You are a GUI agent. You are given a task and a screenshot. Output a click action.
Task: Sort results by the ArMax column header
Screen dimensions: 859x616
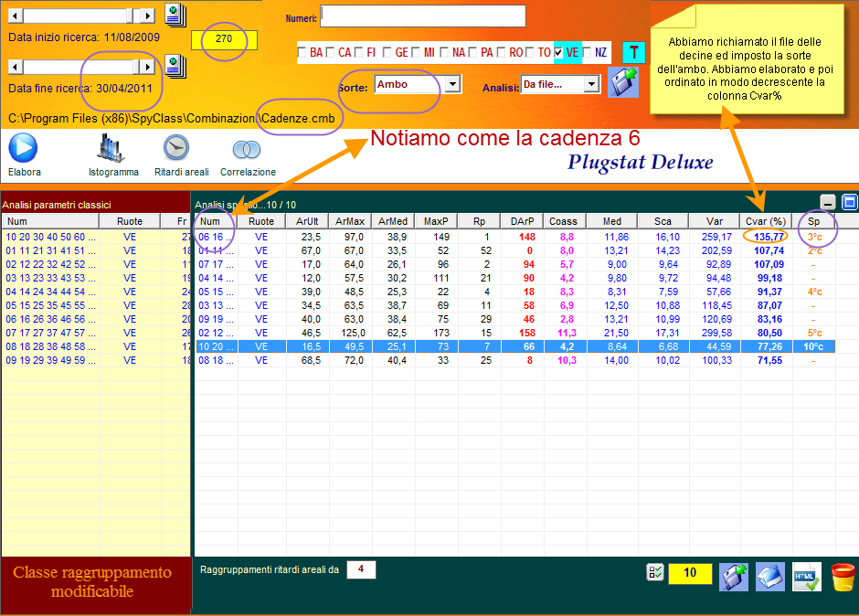point(350,221)
